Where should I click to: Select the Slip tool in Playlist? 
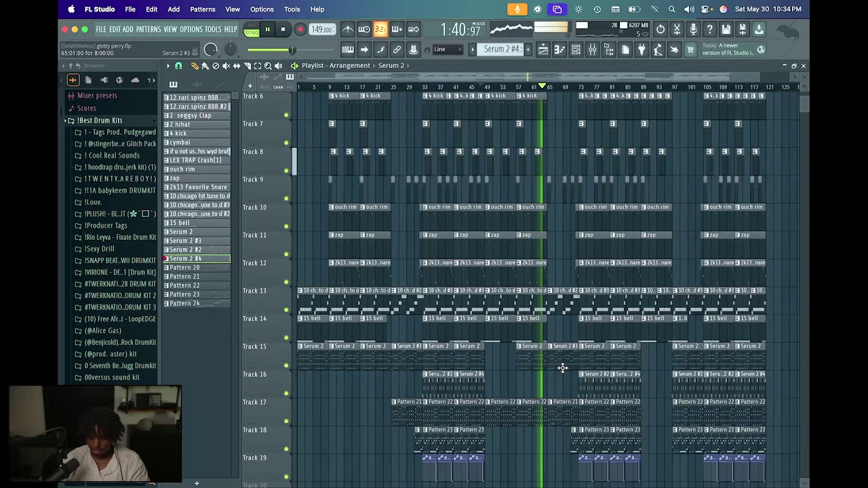click(x=237, y=66)
